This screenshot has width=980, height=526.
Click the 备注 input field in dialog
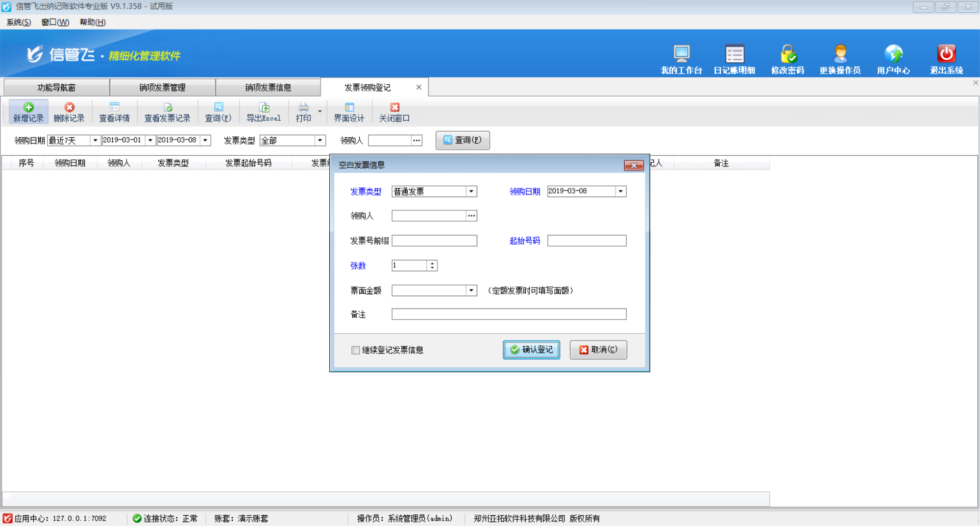pos(508,314)
